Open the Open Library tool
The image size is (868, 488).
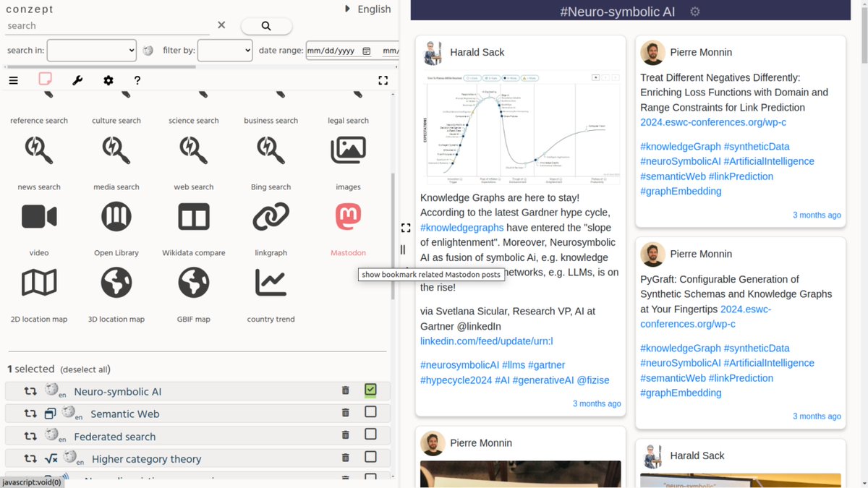(x=116, y=216)
